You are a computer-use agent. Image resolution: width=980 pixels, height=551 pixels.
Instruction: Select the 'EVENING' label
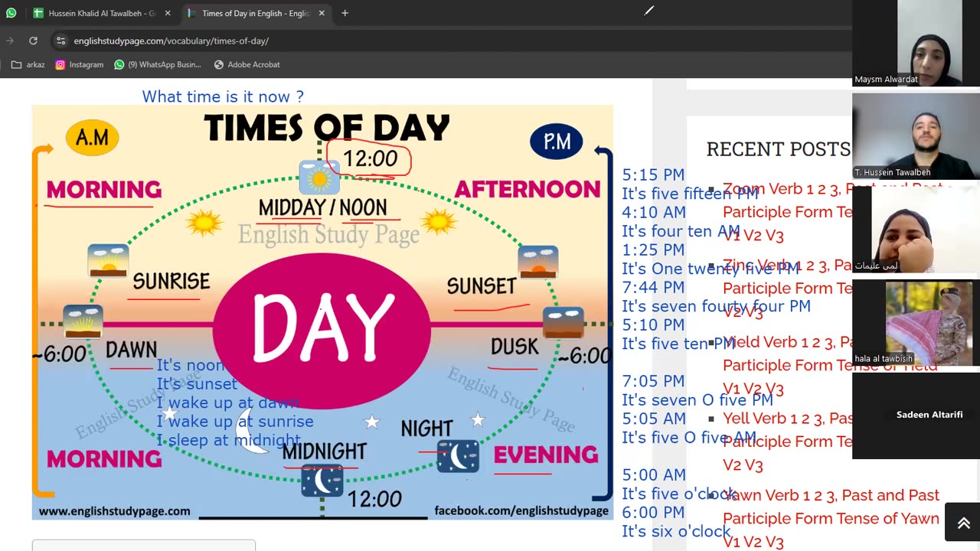tap(546, 455)
